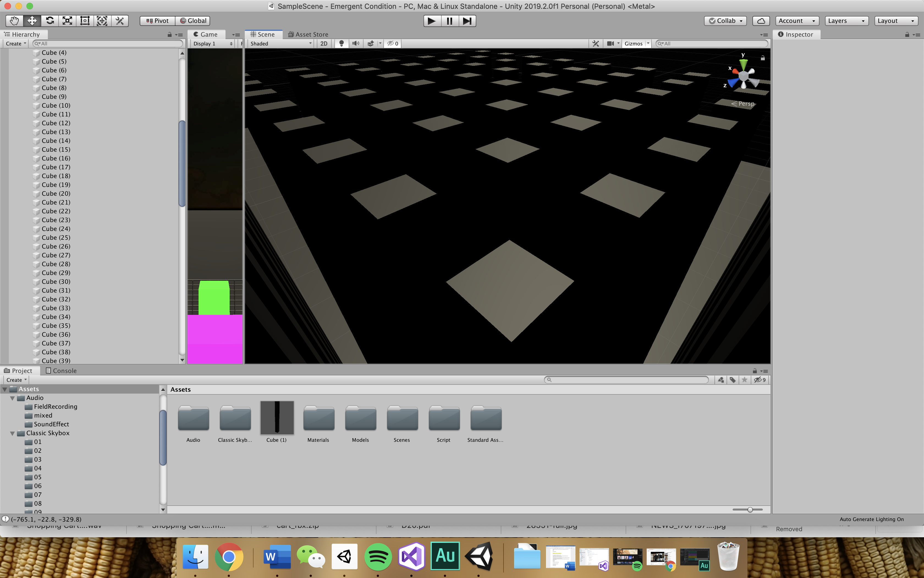Open Spotify from the Dock
The image size is (924, 578).
[x=378, y=557]
